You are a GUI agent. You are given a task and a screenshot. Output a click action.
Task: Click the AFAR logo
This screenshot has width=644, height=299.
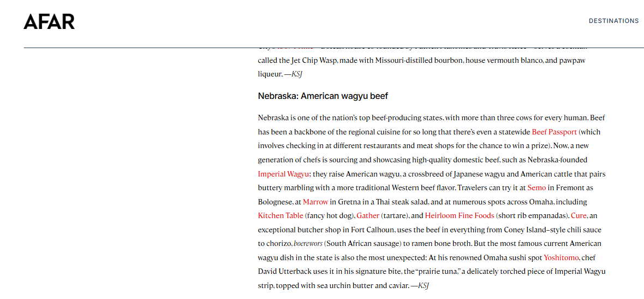49,21
